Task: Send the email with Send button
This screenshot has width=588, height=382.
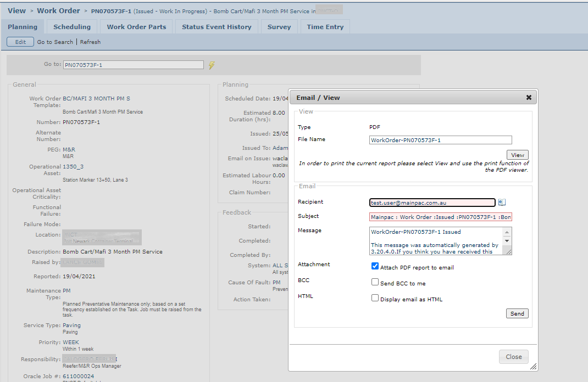Action: pyautogui.click(x=517, y=313)
